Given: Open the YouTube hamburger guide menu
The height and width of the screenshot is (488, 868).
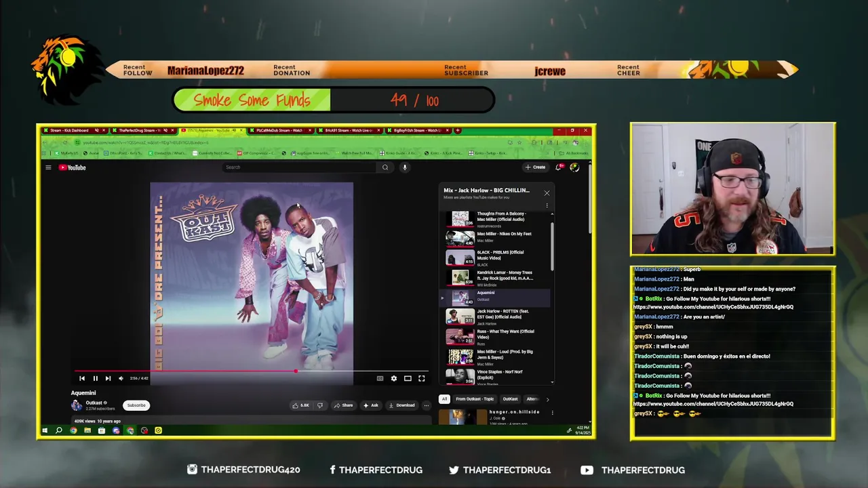Looking at the screenshot, I should tap(48, 167).
